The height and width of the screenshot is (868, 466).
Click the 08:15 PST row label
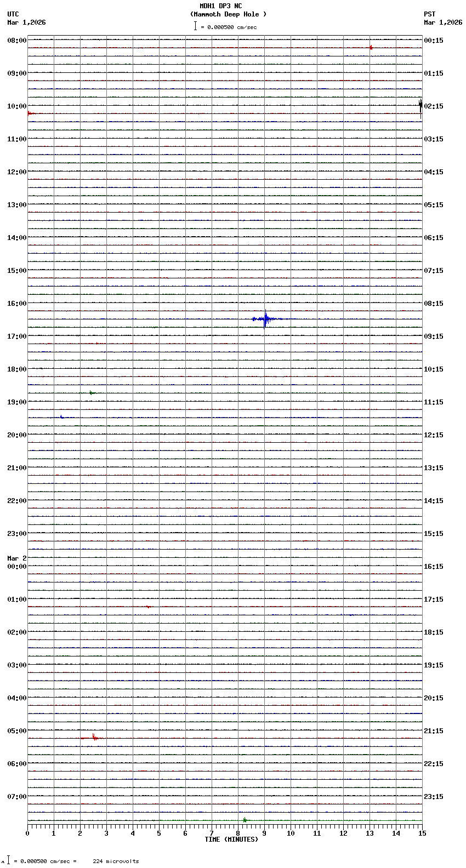pos(433,304)
